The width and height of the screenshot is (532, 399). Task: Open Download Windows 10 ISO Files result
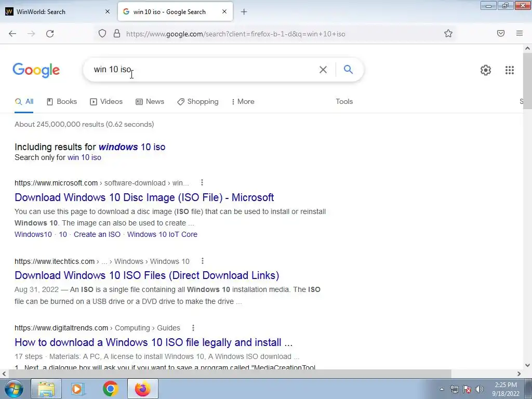click(x=147, y=275)
